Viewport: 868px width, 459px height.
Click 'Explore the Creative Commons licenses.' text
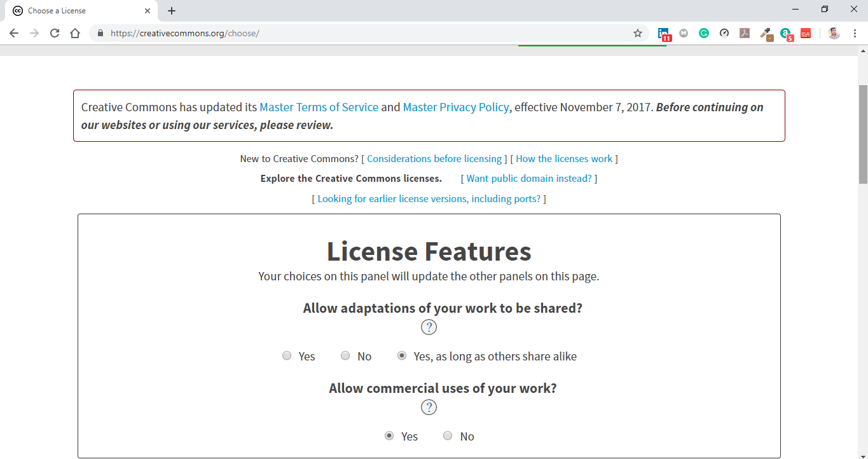(351, 179)
